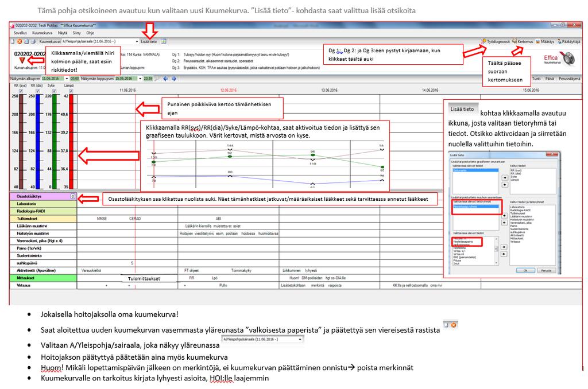The height and width of the screenshot is (389, 588).
Task: Switch to Tunti view
Action: (536, 79)
